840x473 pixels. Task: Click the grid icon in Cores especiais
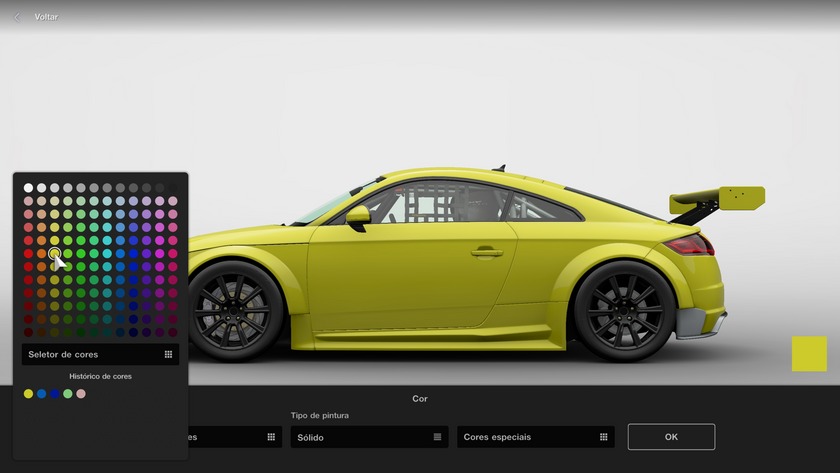pos(603,437)
